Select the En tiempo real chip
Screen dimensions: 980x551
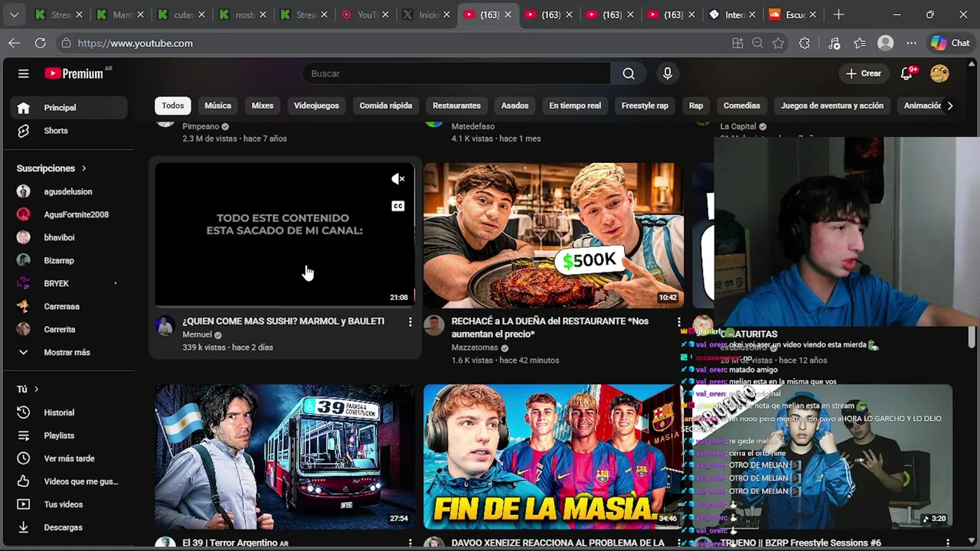[x=575, y=106]
